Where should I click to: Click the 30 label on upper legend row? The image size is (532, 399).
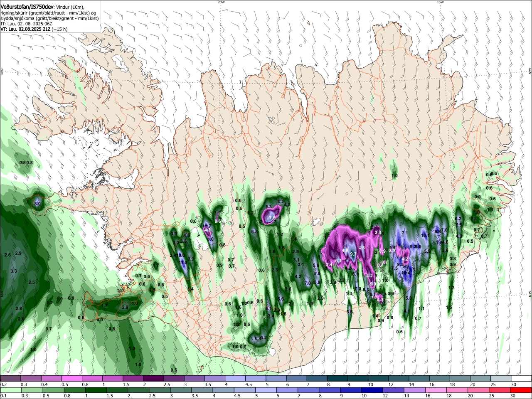(x=514, y=384)
